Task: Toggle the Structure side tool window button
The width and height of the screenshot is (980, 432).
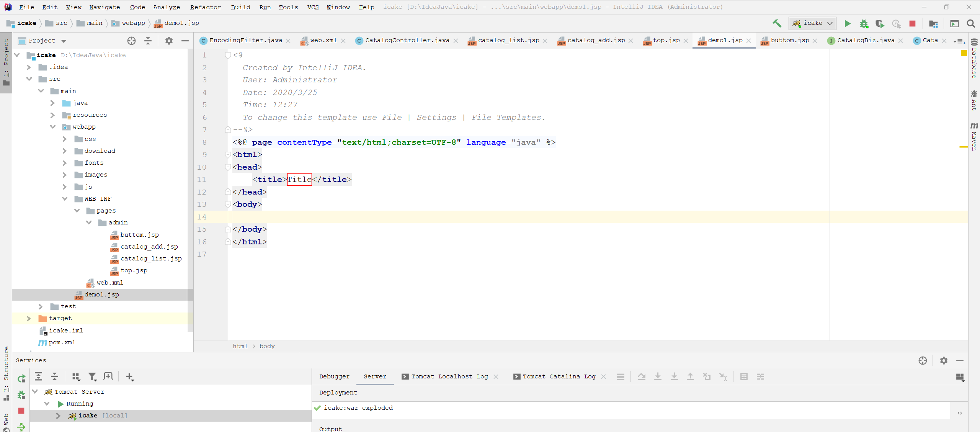Action: (x=6, y=373)
